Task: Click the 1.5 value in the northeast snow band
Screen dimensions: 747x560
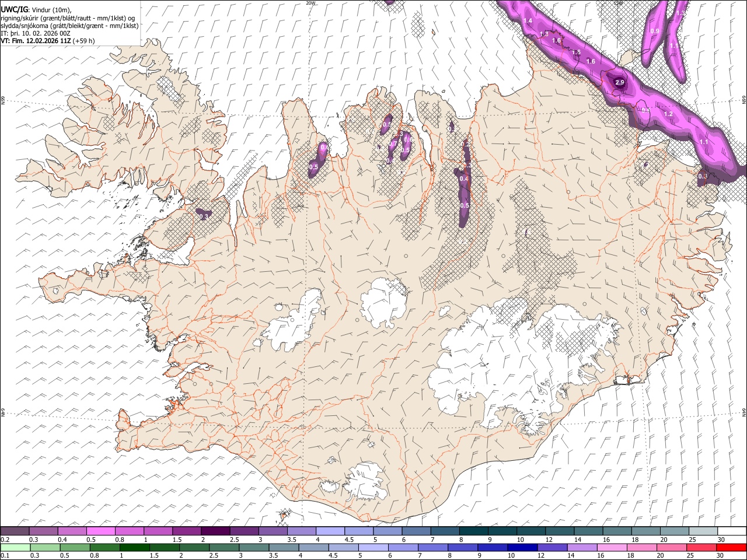Action: (x=577, y=52)
